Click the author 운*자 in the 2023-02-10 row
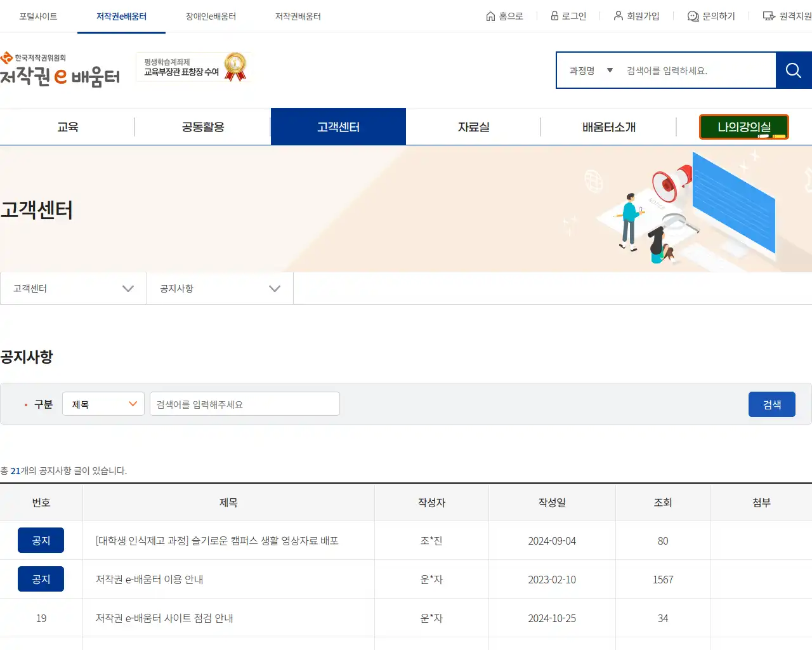The height and width of the screenshot is (650, 812). click(431, 580)
